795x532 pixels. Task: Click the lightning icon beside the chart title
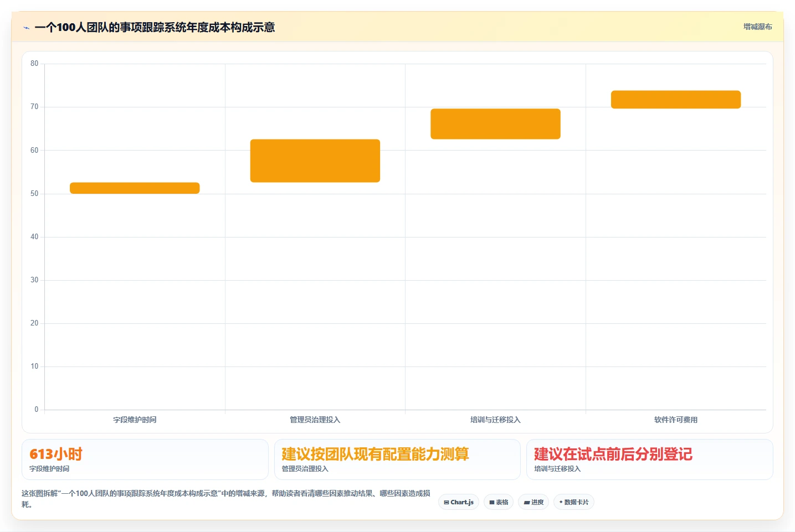[x=26, y=28]
